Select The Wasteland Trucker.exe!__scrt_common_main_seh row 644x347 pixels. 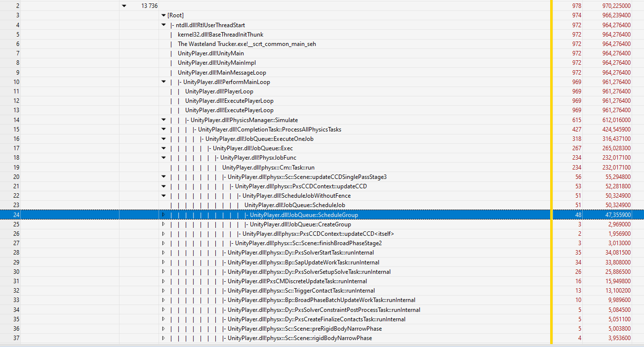[x=322, y=44]
